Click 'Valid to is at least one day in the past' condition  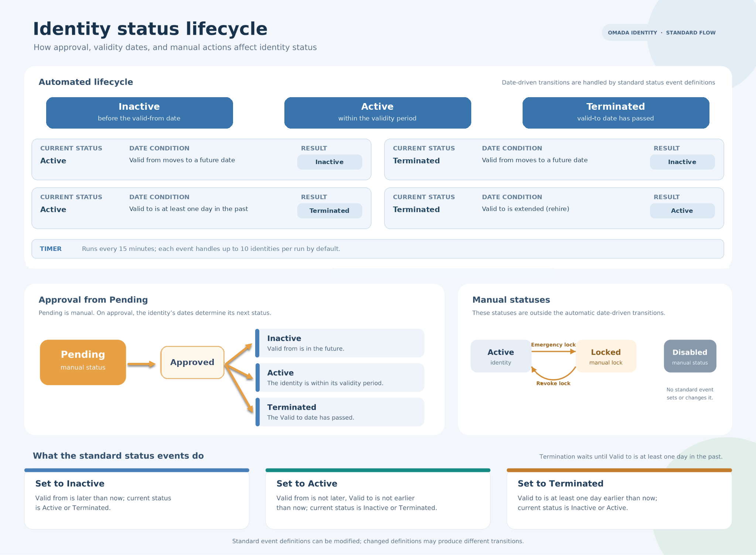(x=188, y=209)
